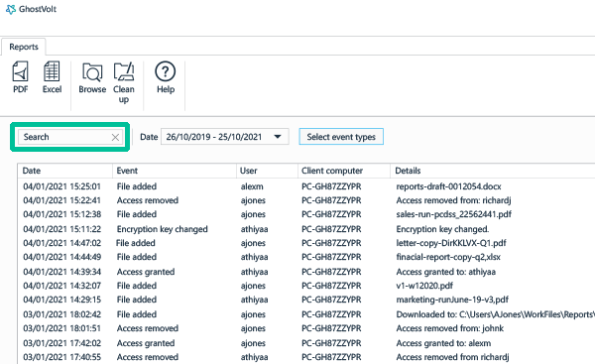595x364 pixels.
Task: Click letter-copy-DirKKLVX-Q1.pdf entry
Action: [x=451, y=243]
